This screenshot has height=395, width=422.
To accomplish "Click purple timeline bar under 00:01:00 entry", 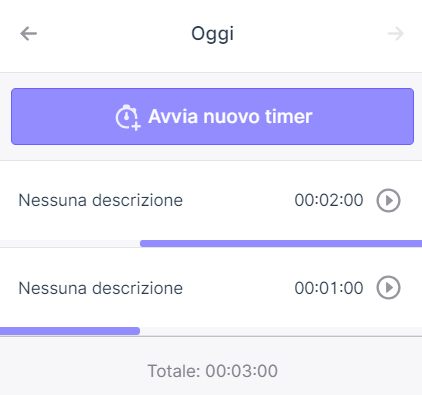I will tap(70, 331).
